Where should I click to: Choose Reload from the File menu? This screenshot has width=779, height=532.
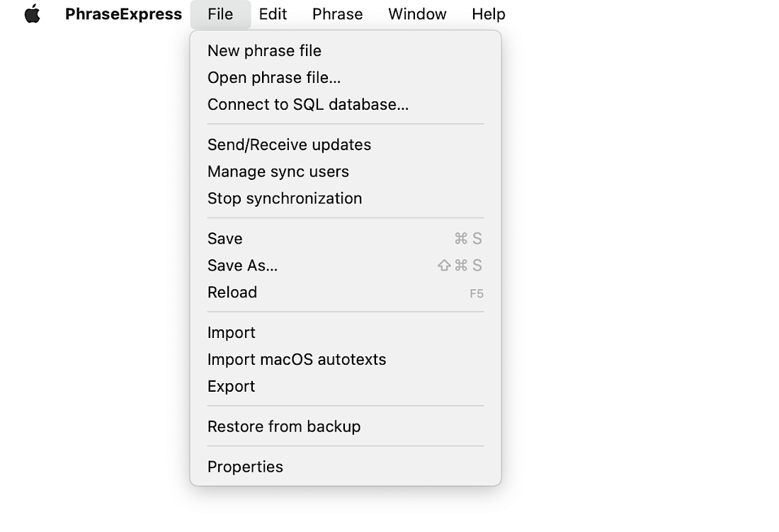pos(346,292)
